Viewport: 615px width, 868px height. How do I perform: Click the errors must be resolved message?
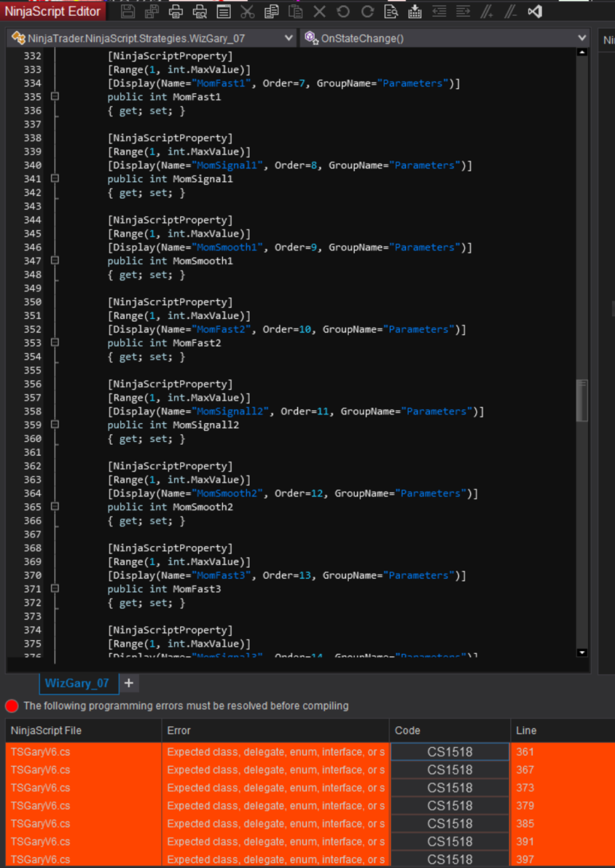click(186, 706)
